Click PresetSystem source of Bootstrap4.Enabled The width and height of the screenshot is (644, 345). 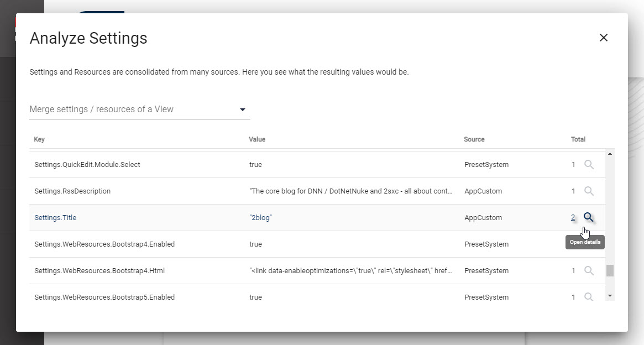click(x=486, y=244)
